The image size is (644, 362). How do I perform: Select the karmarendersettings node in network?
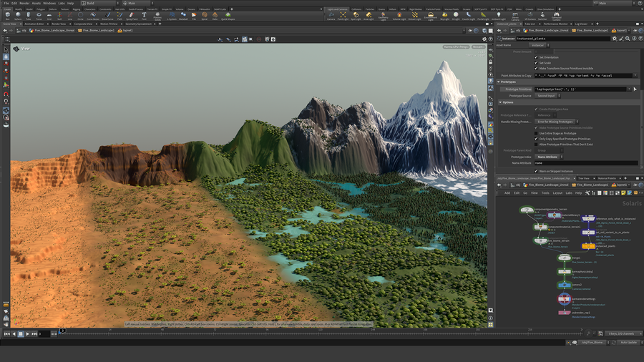coord(565,299)
